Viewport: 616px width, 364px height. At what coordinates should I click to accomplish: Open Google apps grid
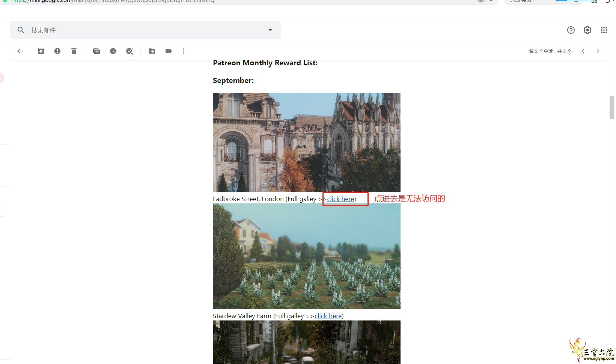(604, 30)
